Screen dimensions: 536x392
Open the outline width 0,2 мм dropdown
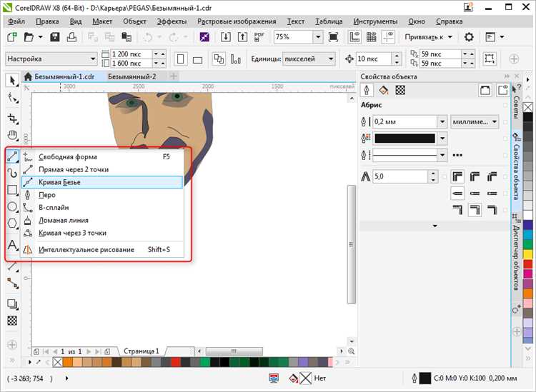pos(442,121)
